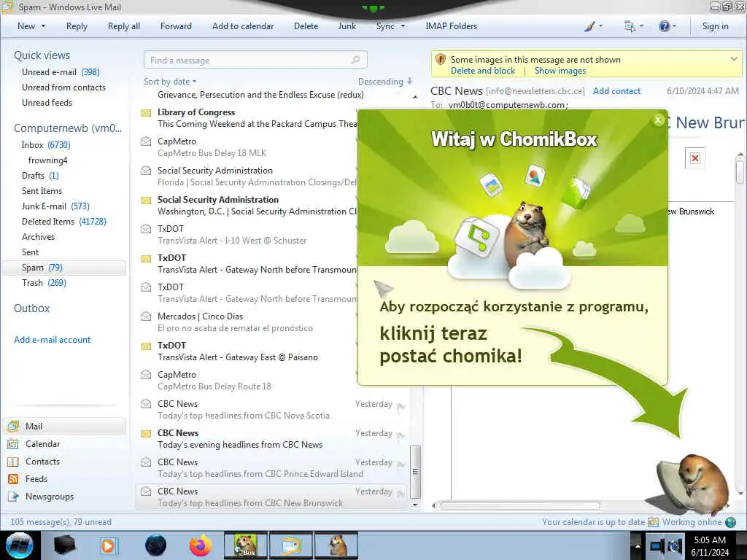This screenshot has height=560, width=747.
Task: Switch to Mail view
Action: coord(65,426)
